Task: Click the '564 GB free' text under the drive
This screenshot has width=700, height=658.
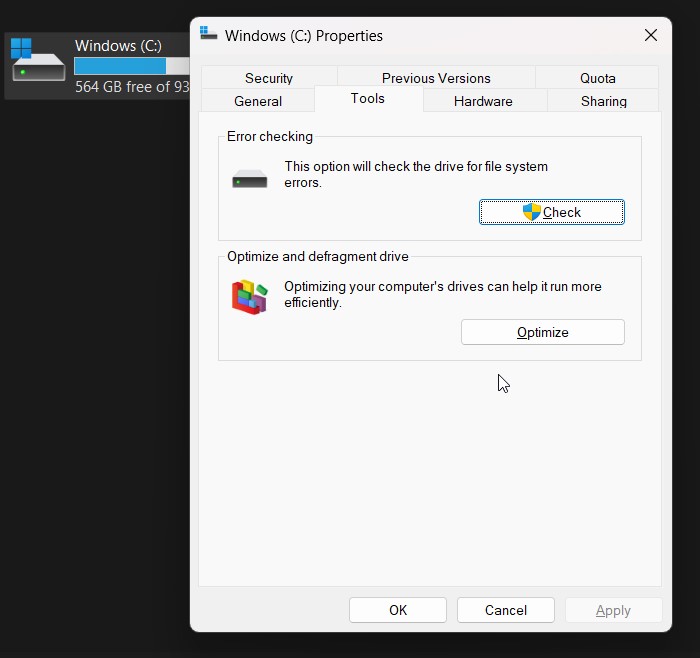Action: tap(132, 87)
